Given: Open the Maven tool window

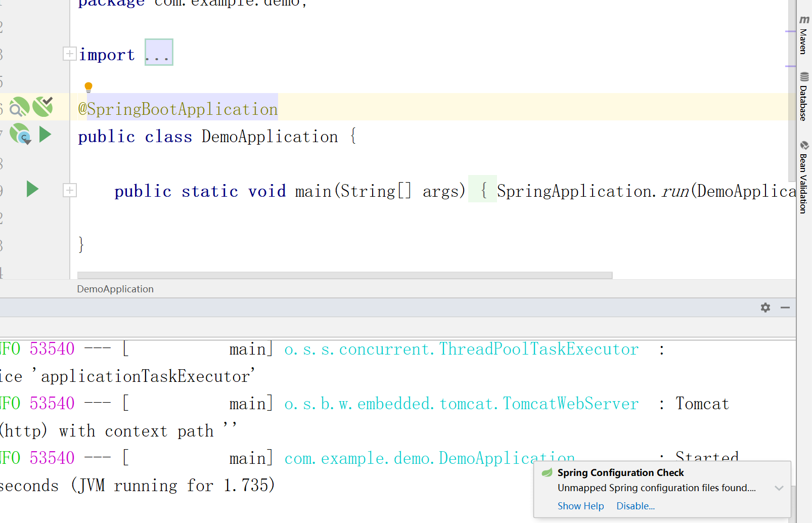Looking at the screenshot, I should [804, 34].
